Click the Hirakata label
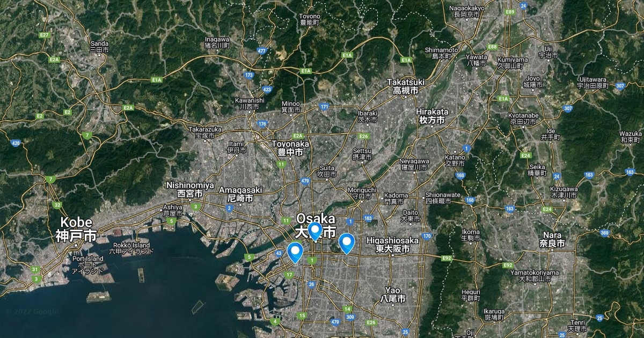The image size is (644, 338). 432,116
